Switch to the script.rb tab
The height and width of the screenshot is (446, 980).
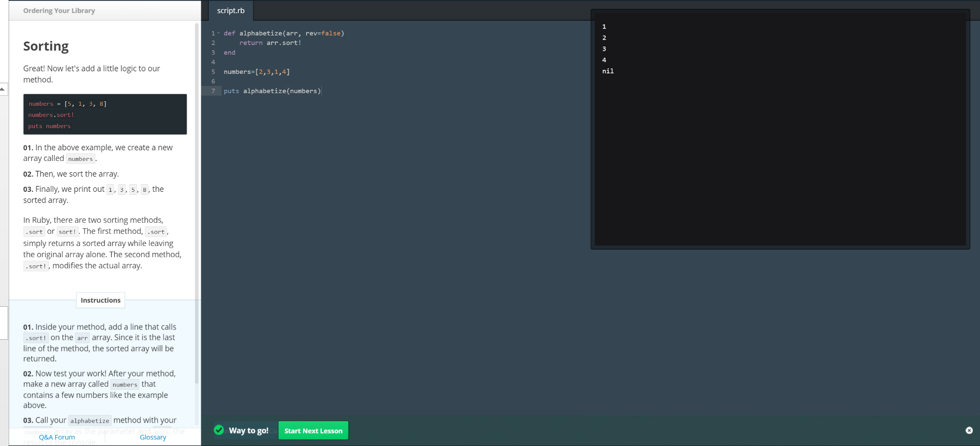(231, 11)
